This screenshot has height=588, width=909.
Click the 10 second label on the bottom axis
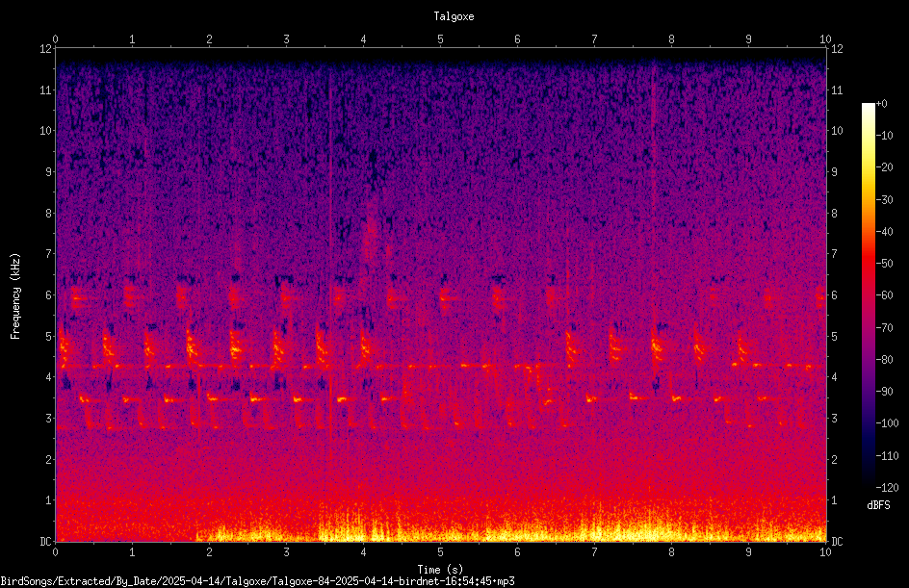tap(825, 552)
